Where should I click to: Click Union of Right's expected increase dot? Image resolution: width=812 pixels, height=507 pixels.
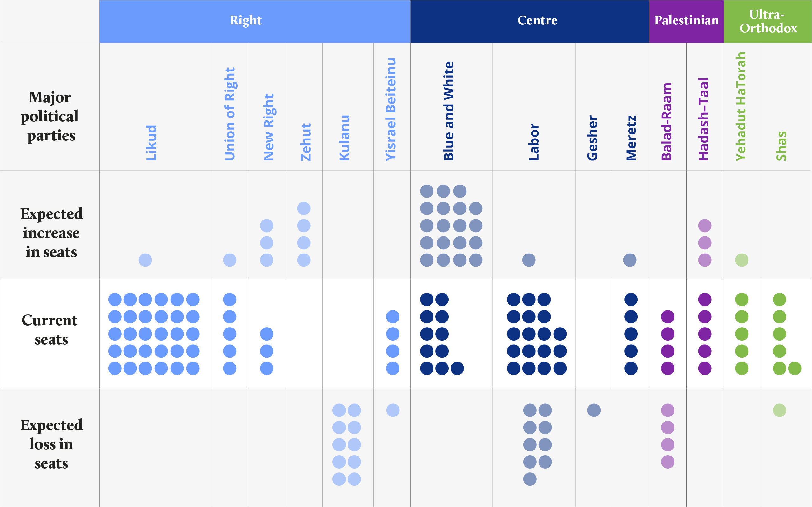(230, 260)
